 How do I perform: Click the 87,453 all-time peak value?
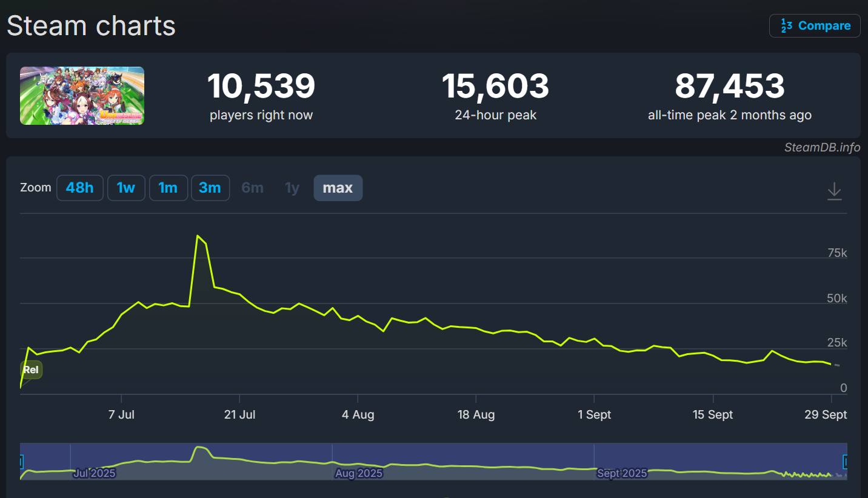tap(730, 86)
